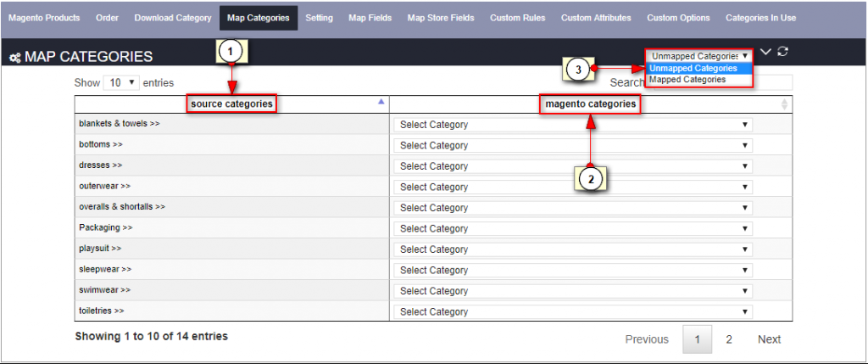The height and width of the screenshot is (364, 868).
Task: Open the Map Store Fields tab
Action: [441, 18]
